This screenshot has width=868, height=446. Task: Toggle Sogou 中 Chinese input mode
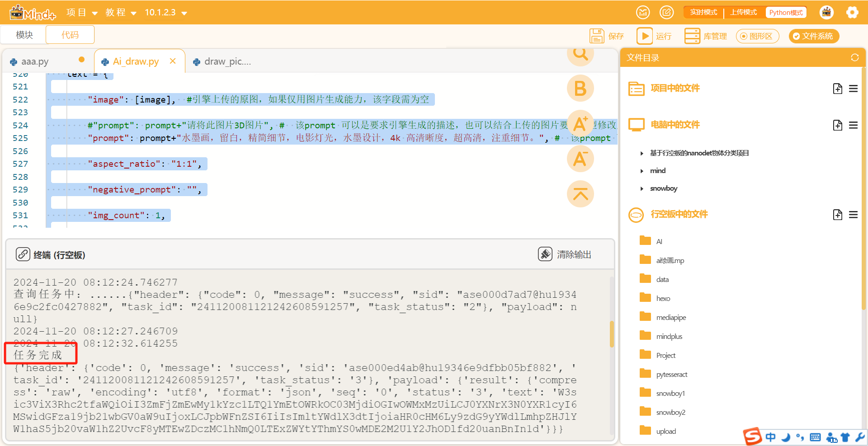(x=770, y=437)
